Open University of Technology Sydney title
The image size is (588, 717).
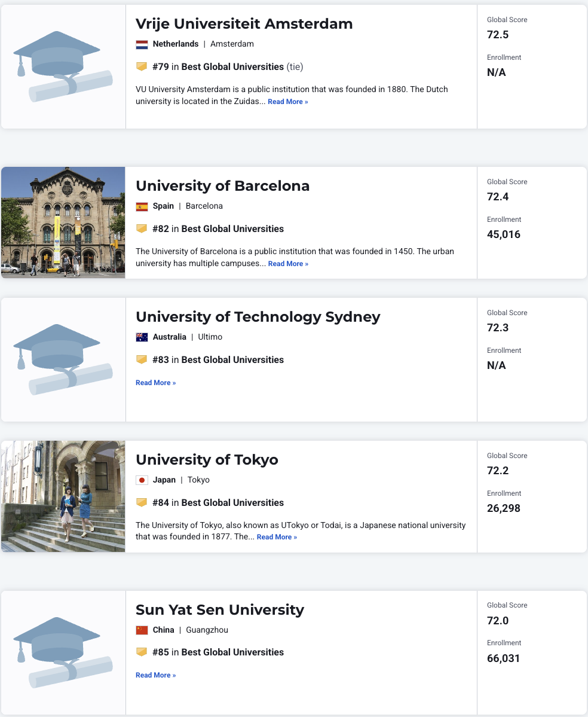258,317
